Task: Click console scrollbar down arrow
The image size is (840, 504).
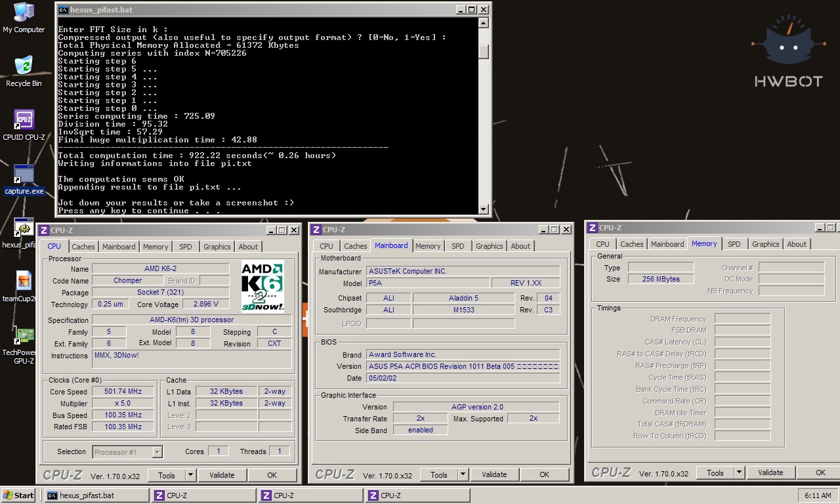Action: (484, 209)
